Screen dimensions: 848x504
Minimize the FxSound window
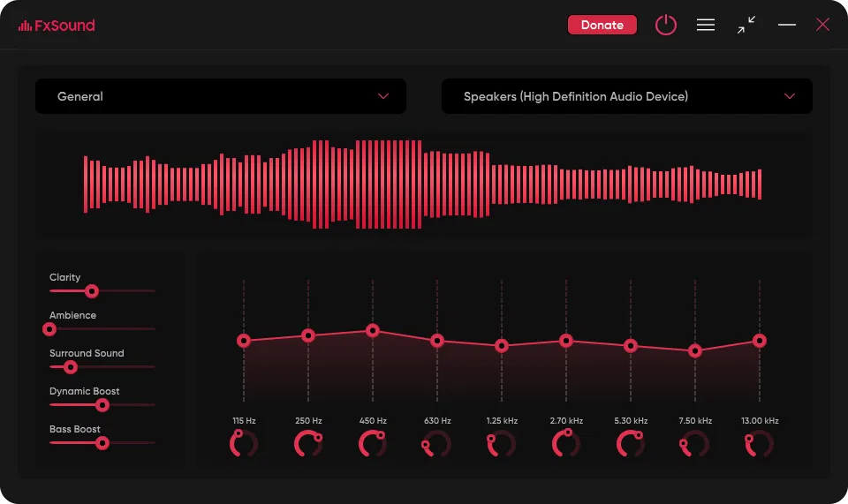[786, 25]
